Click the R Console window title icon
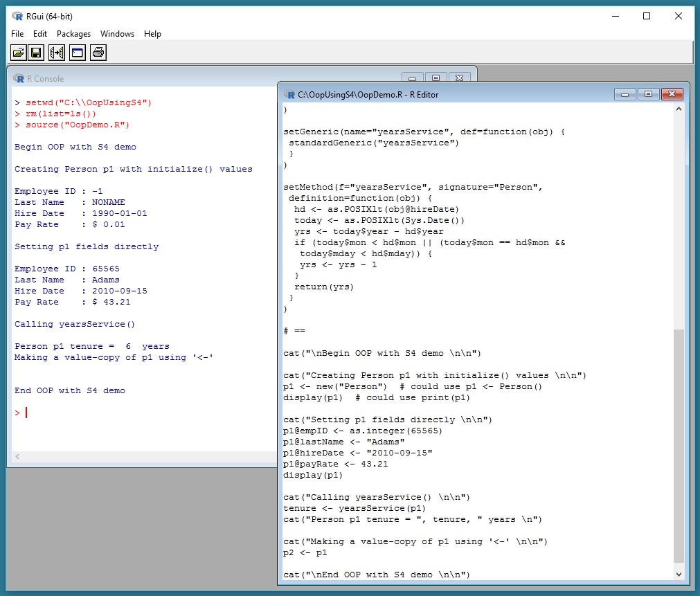Viewport: 700px width, 596px height. 19,78
